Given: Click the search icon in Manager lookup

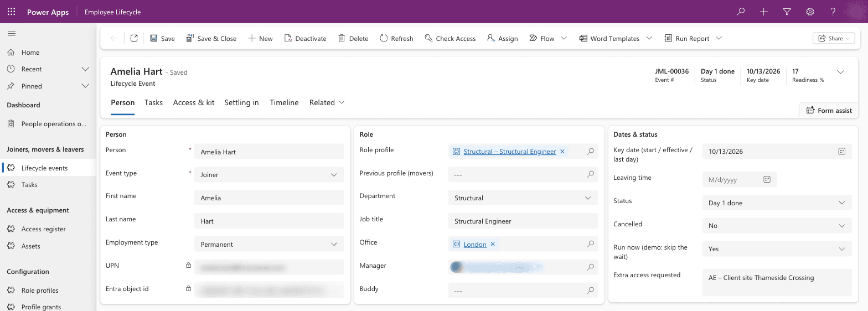Looking at the screenshot, I should click(x=591, y=267).
